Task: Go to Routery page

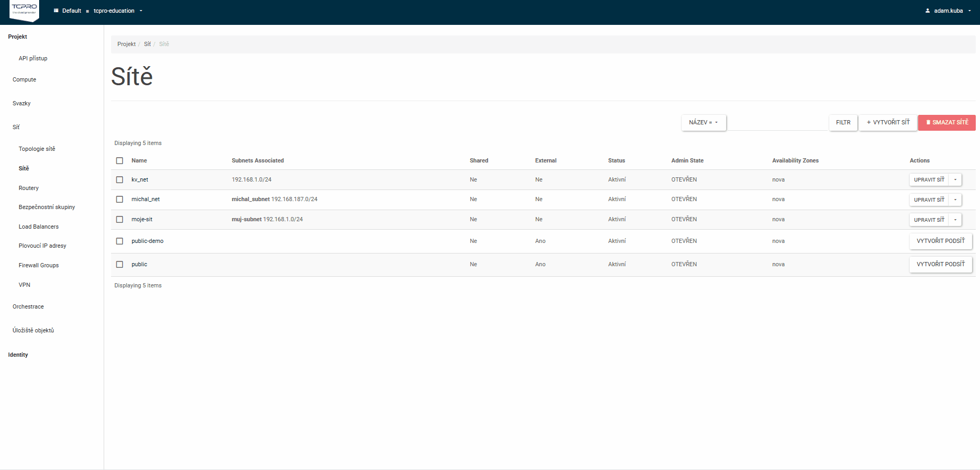Action: (29, 188)
